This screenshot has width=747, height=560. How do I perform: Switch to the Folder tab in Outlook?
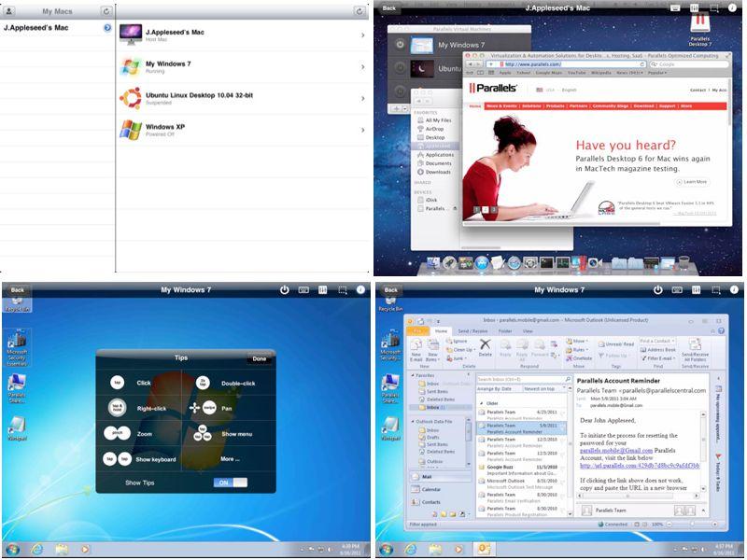[505, 331]
